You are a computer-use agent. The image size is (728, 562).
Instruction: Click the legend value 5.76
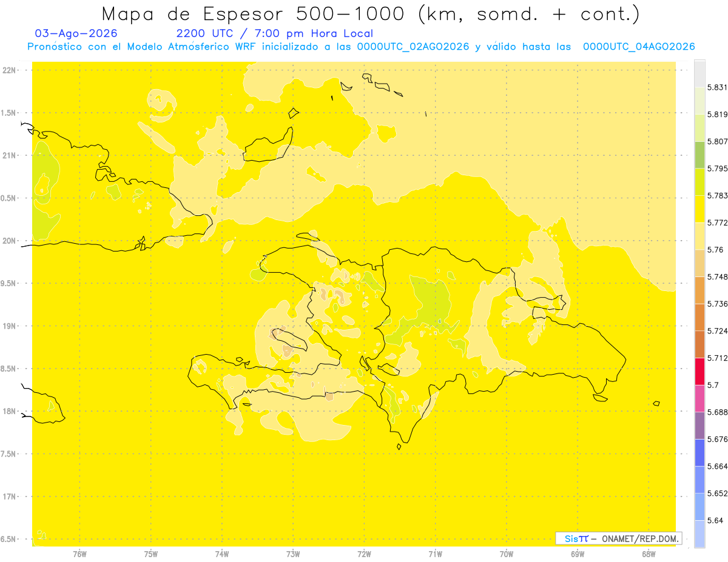(715, 250)
